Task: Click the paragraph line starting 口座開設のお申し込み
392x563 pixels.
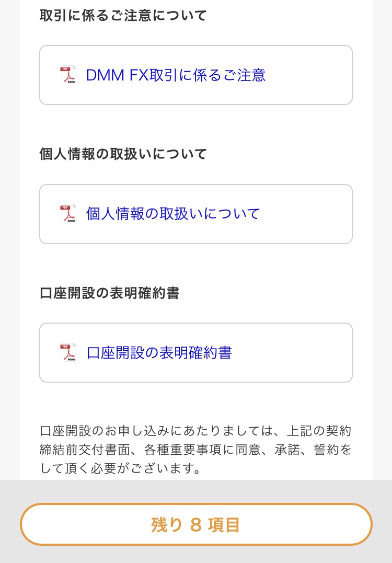Action: [x=195, y=432]
